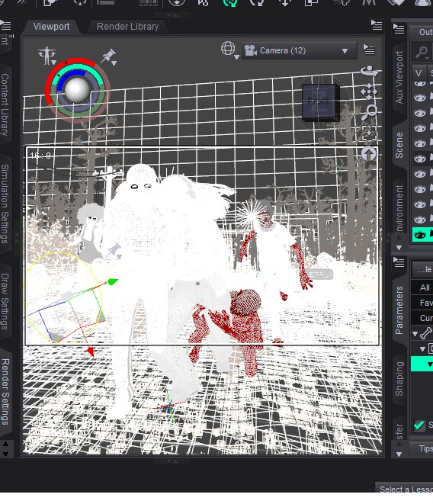Viewport: 433px width, 504px height.
Task: Collapse the expander on the green selected row
Action: [430, 364]
